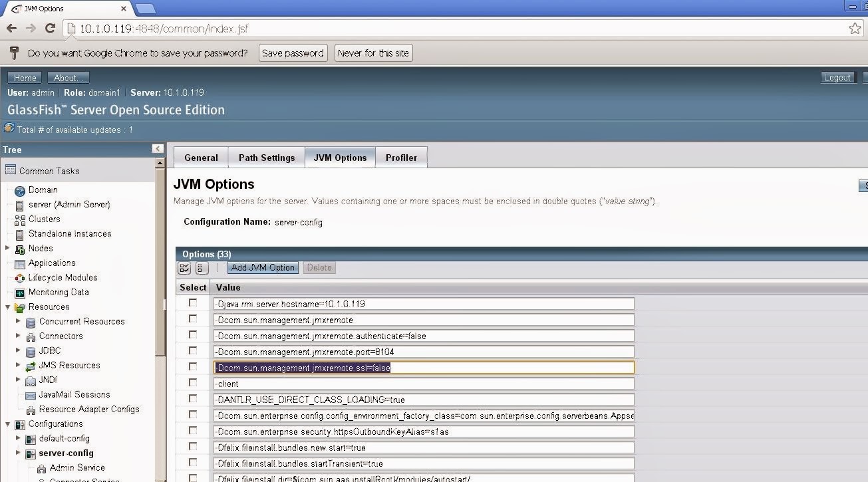Expand the JDBC tree node
868x482 pixels.
click(x=19, y=350)
